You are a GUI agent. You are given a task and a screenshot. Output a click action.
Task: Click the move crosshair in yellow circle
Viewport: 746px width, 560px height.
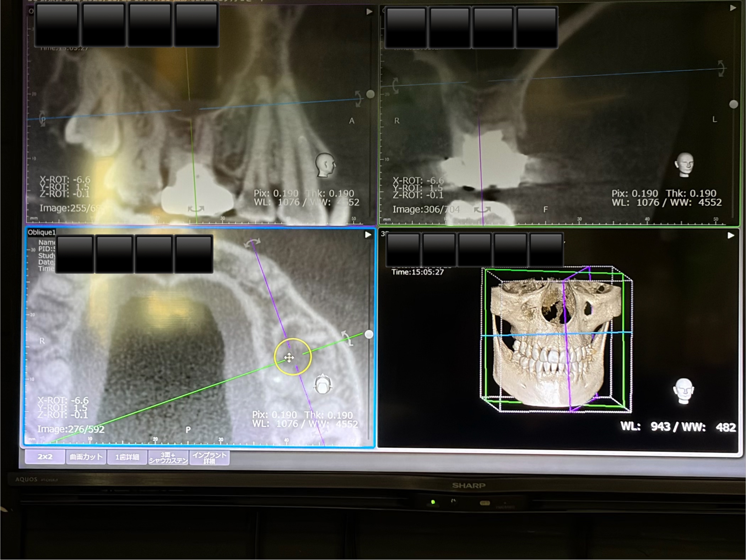coord(289,357)
